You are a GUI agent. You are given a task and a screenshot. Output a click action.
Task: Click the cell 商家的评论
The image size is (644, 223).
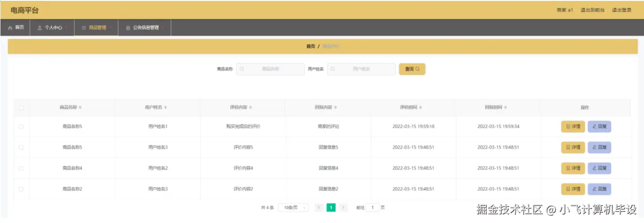click(x=328, y=126)
